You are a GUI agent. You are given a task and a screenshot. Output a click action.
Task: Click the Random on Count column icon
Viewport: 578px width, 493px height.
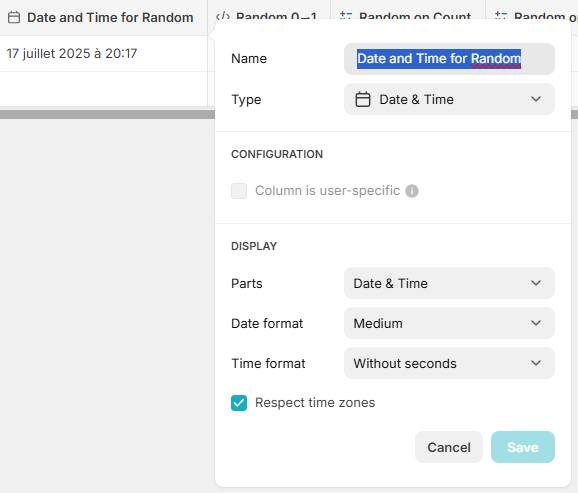pyautogui.click(x=346, y=16)
